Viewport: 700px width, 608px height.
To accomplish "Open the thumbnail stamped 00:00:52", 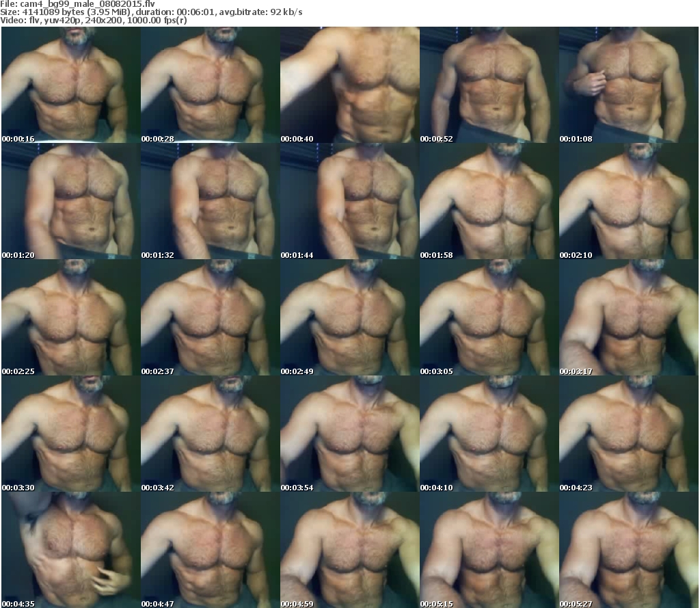I will (489, 85).
